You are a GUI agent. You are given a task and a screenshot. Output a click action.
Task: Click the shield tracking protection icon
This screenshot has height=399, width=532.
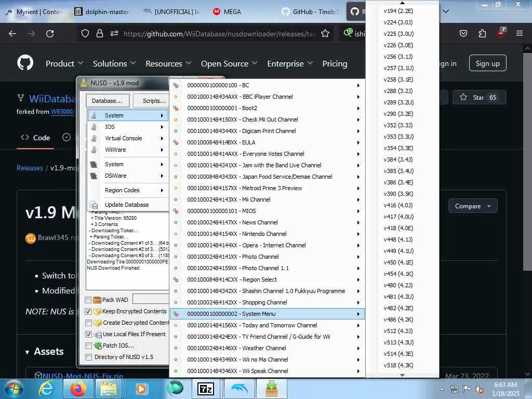(x=85, y=34)
